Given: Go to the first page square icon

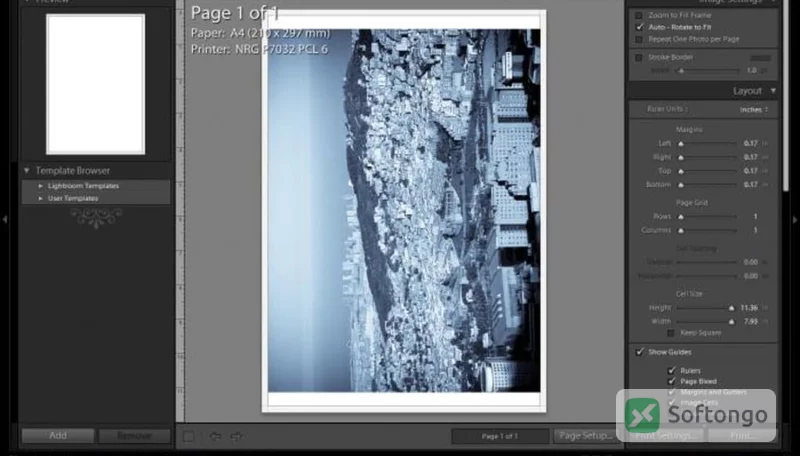Looking at the screenshot, I should (x=188, y=436).
